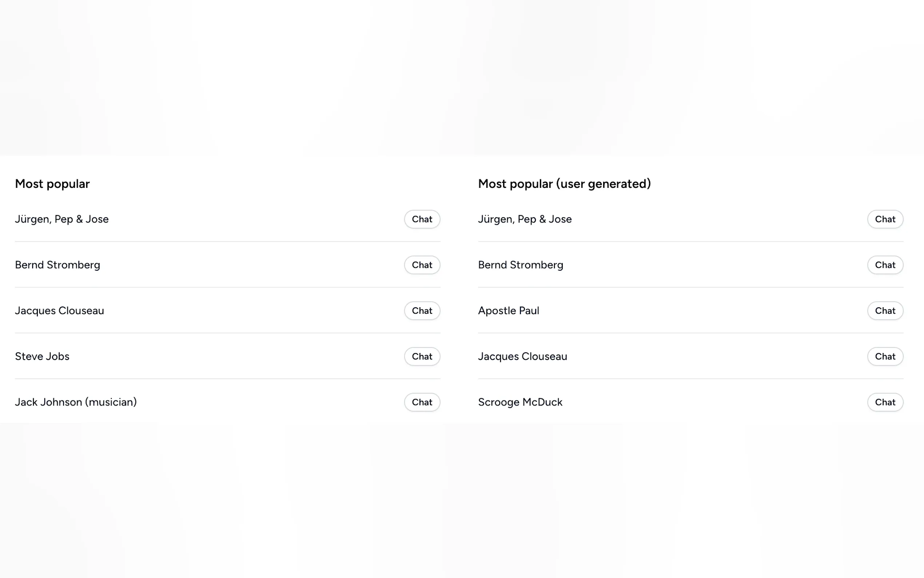The width and height of the screenshot is (924, 578).
Task: Start a chat with Apostle Paul
Action: click(885, 311)
